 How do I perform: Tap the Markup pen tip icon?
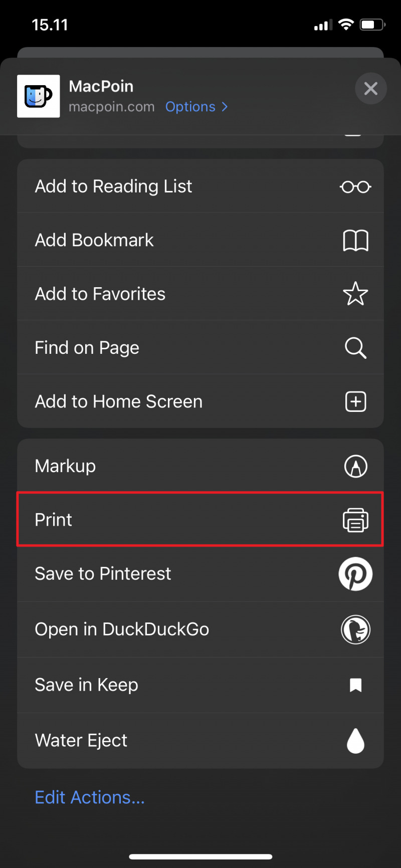355,466
